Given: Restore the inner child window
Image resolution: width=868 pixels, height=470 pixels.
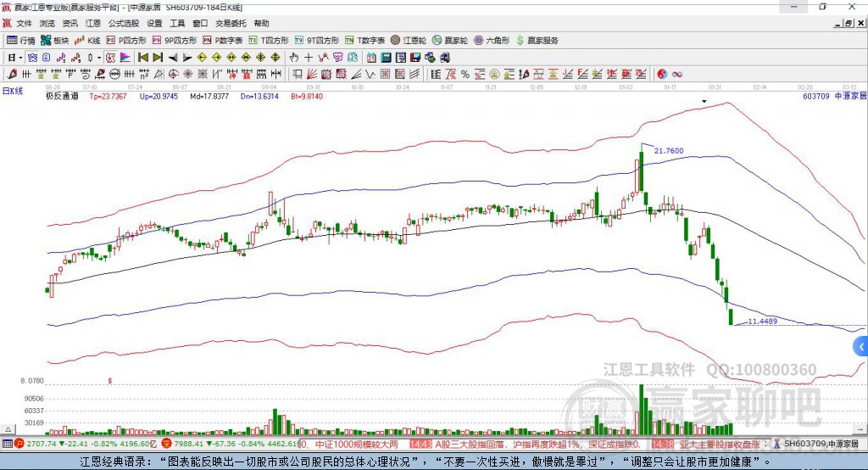Looking at the screenshot, I should pos(849,23).
